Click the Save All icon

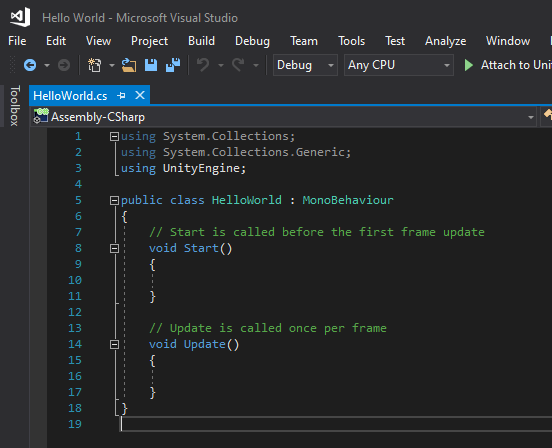(173, 65)
